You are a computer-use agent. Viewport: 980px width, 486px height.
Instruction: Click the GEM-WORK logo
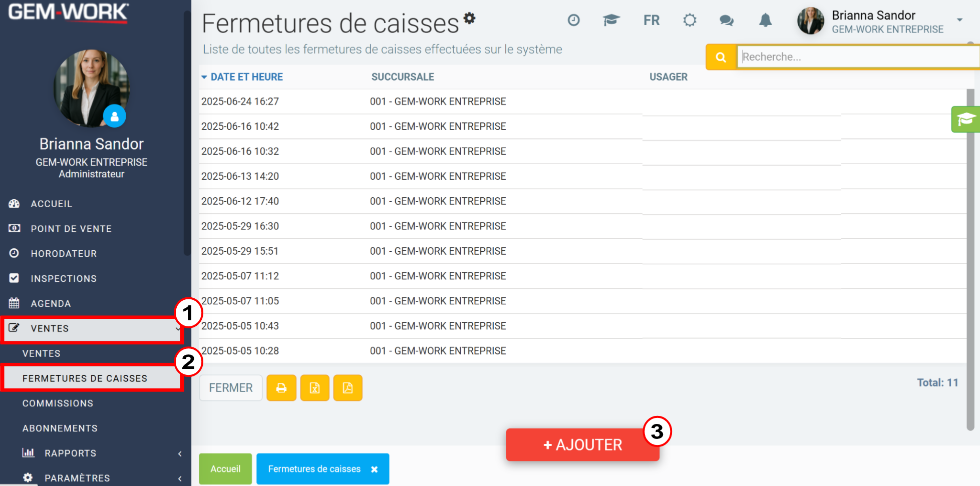coord(69,12)
